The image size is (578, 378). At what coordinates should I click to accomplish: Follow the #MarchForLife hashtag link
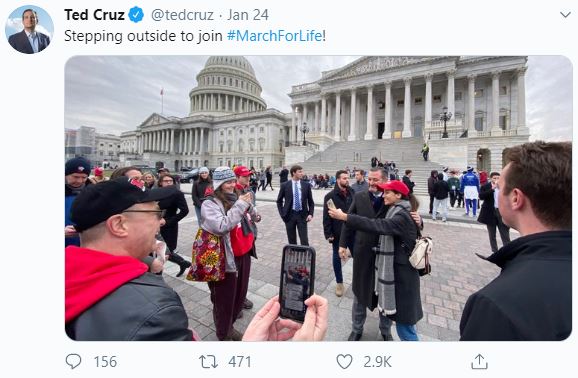(275, 36)
